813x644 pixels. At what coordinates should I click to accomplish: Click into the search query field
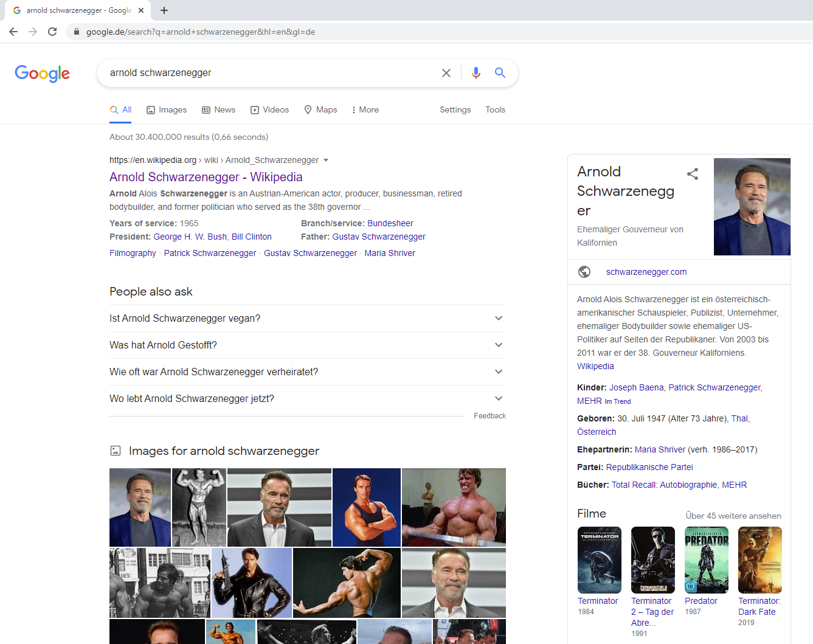click(x=271, y=73)
